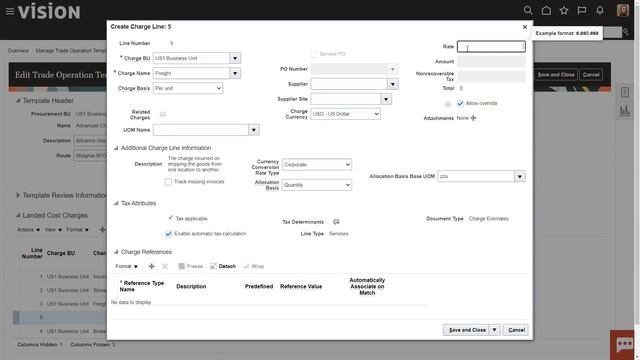
Task: Expand Template Review Information section
Action: [18, 196]
